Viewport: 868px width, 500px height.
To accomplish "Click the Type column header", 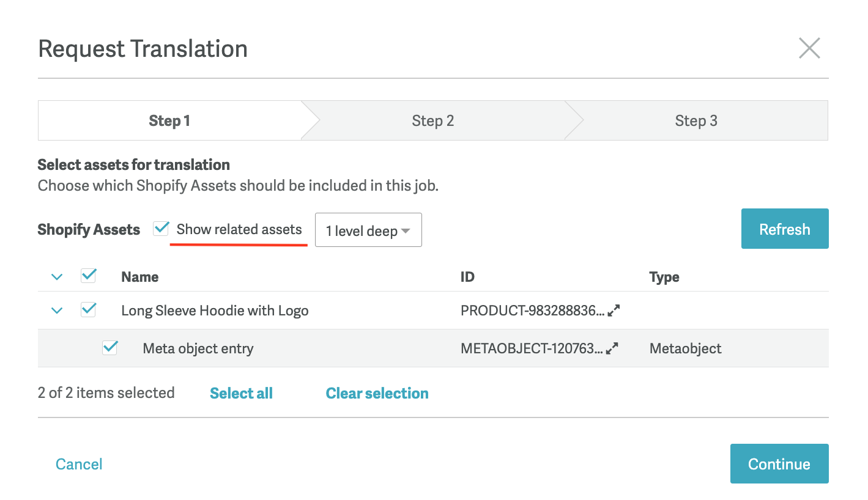I will (x=664, y=277).
